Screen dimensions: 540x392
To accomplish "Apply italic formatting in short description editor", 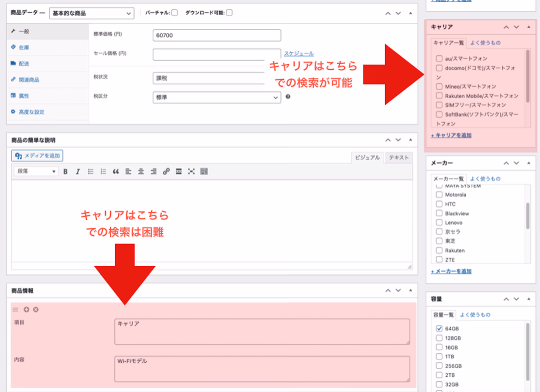I will click(x=78, y=171).
